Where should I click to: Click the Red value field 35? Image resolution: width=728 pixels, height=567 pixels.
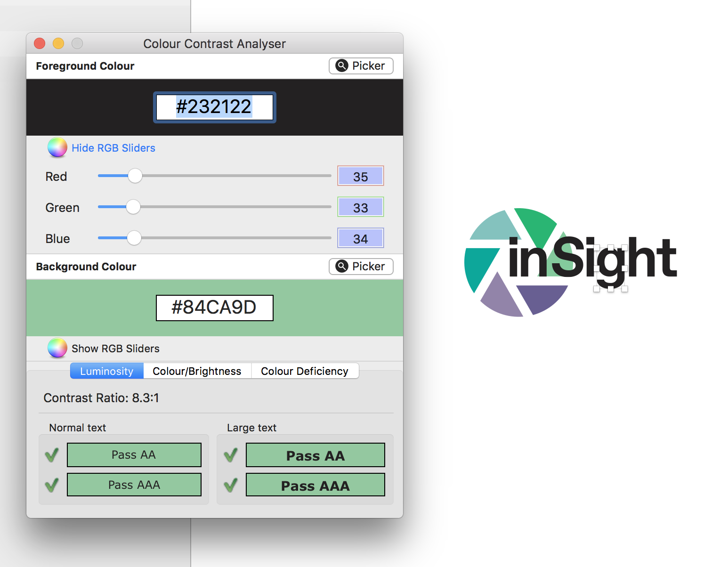(x=361, y=176)
